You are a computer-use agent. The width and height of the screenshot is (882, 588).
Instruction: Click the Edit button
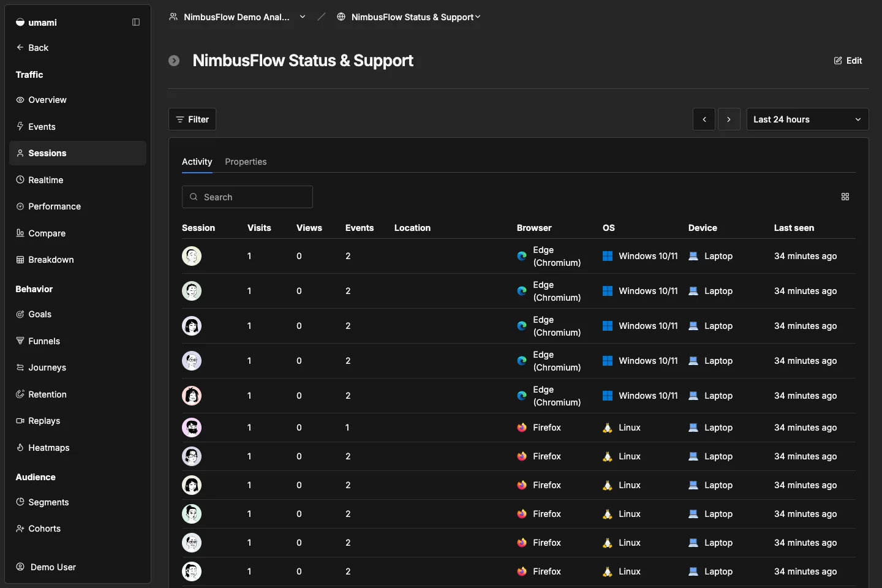pos(848,61)
